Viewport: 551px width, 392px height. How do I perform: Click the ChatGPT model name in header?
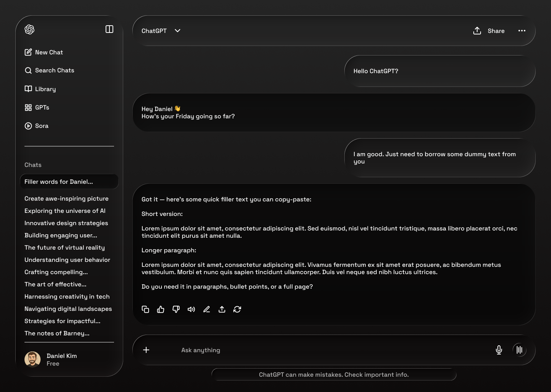[154, 31]
